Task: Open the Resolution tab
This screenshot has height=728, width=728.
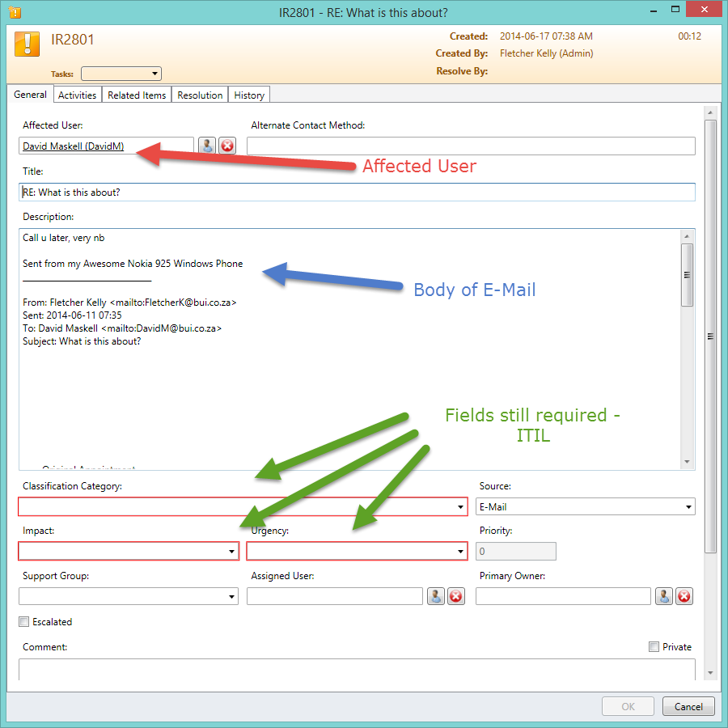Action: [200, 95]
